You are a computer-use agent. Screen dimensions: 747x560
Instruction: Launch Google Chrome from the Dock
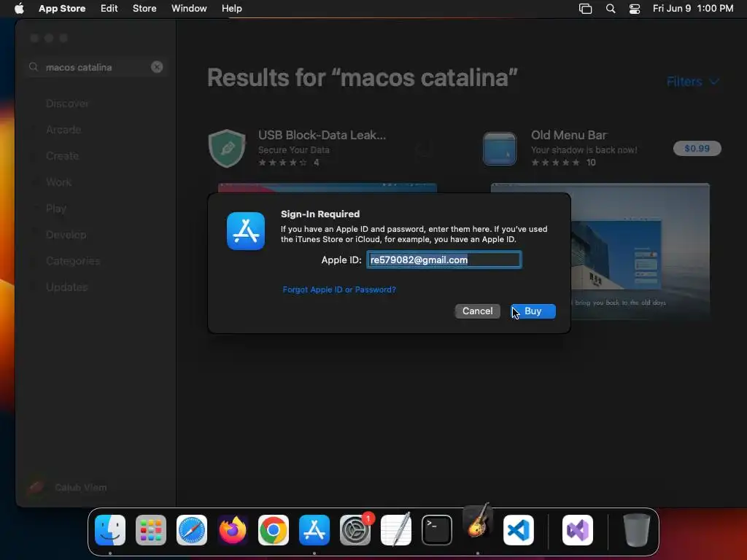coord(274,530)
